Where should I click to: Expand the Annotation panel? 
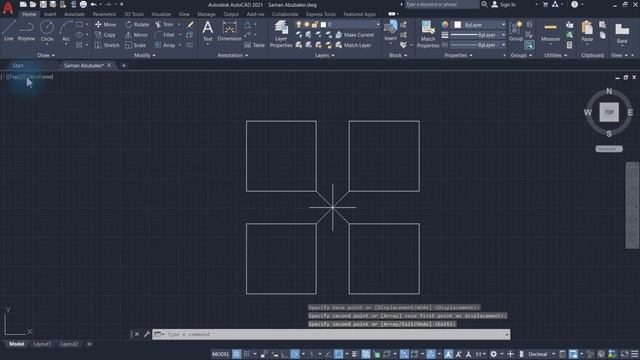coord(233,55)
